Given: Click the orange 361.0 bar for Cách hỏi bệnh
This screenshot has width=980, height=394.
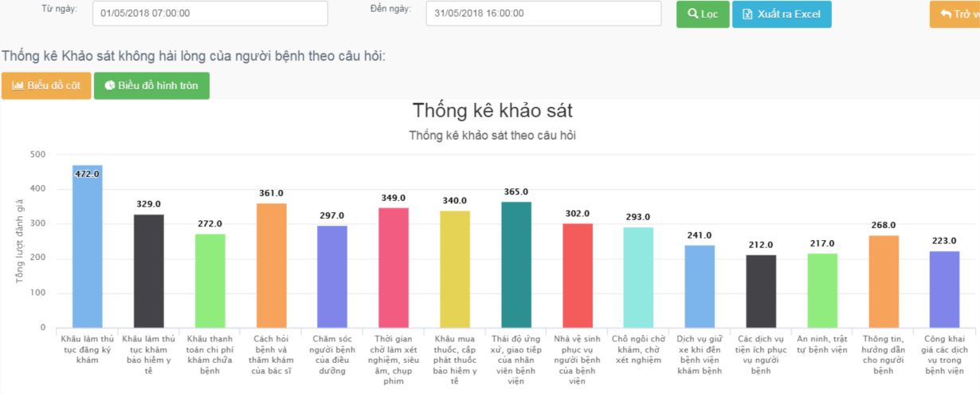Looking at the screenshot, I should (271, 266).
